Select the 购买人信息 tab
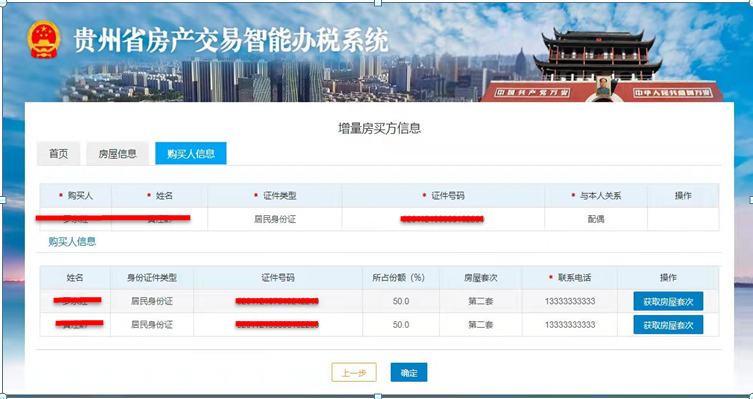 tap(191, 154)
